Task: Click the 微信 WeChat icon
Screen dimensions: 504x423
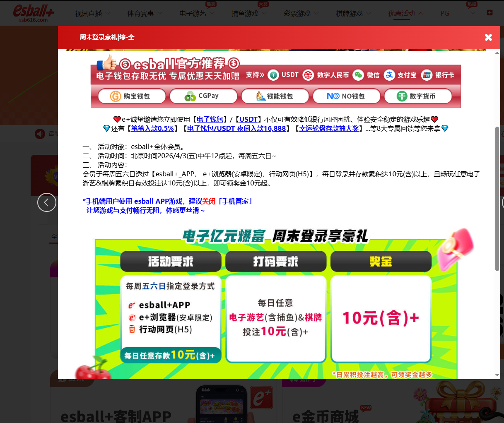Action: coord(358,75)
